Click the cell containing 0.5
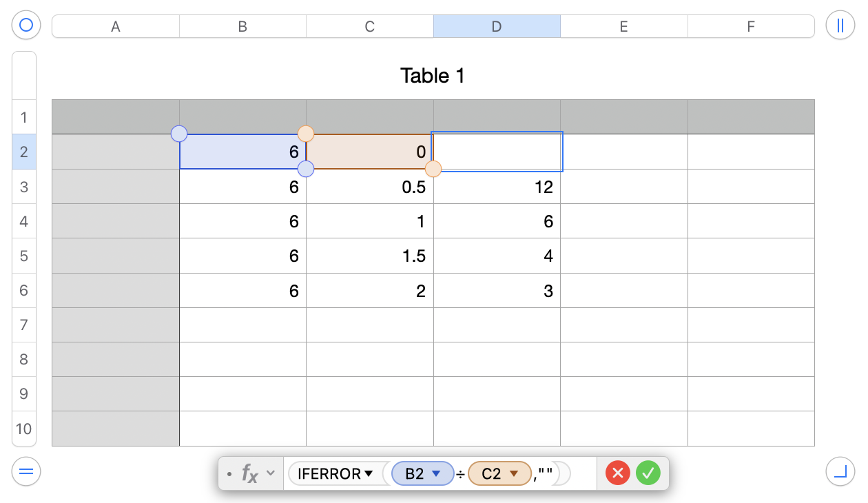 (x=370, y=187)
